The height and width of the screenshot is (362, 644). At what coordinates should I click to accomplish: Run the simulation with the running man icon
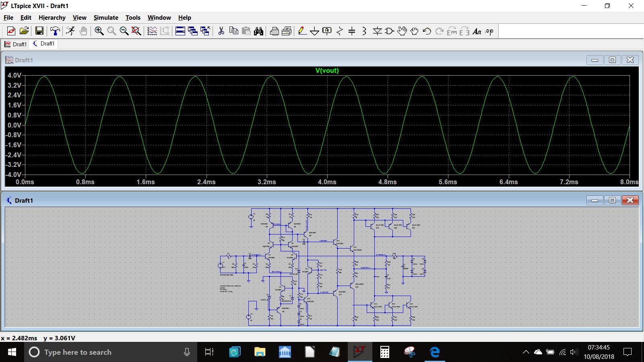pos(70,31)
